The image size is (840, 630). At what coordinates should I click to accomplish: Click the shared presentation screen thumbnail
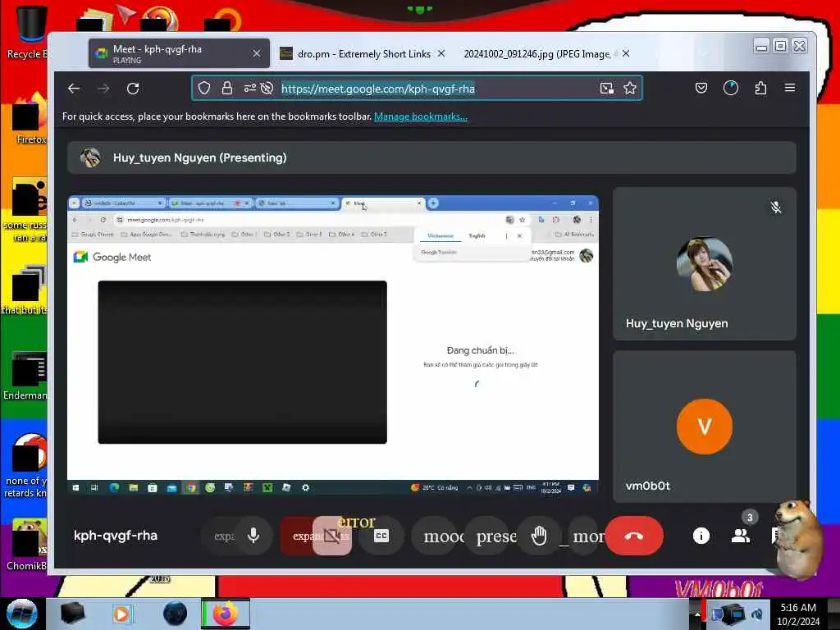point(333,345)
